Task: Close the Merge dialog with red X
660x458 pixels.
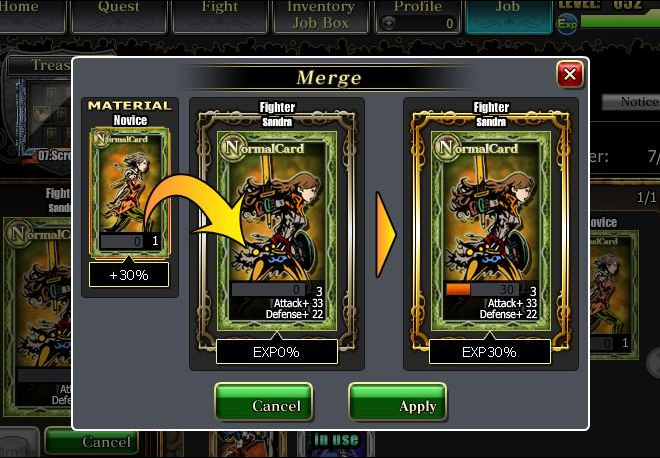Action: pos(570,75)
